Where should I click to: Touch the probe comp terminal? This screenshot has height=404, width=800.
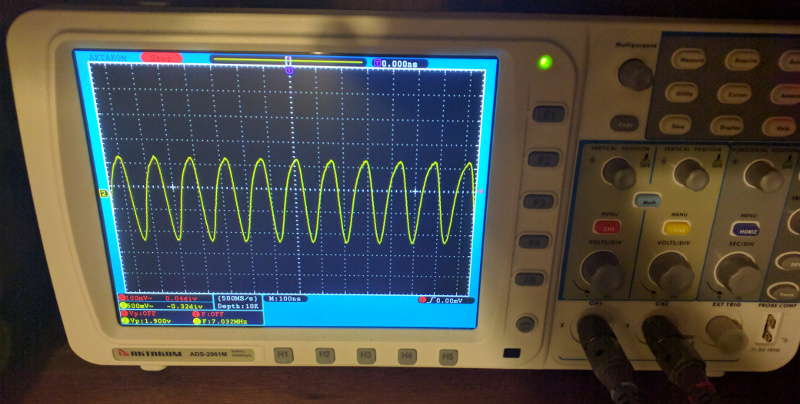[x=770, y=328]
